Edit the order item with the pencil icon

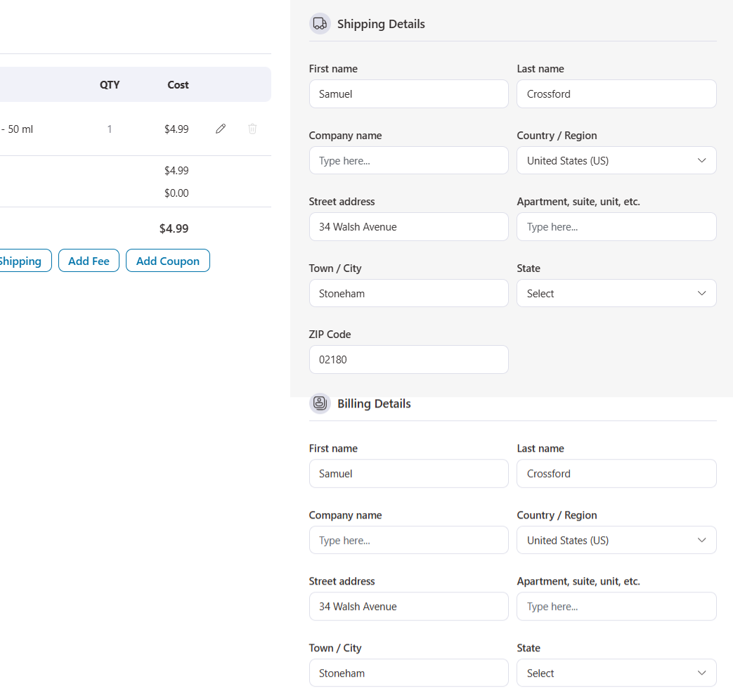220,129
